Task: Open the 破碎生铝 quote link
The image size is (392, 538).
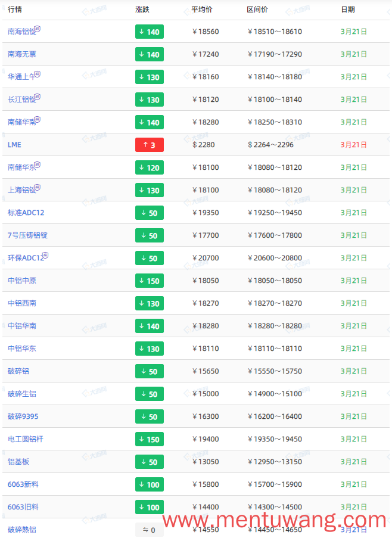Action: pyautogui.click(x=21, y=394)
